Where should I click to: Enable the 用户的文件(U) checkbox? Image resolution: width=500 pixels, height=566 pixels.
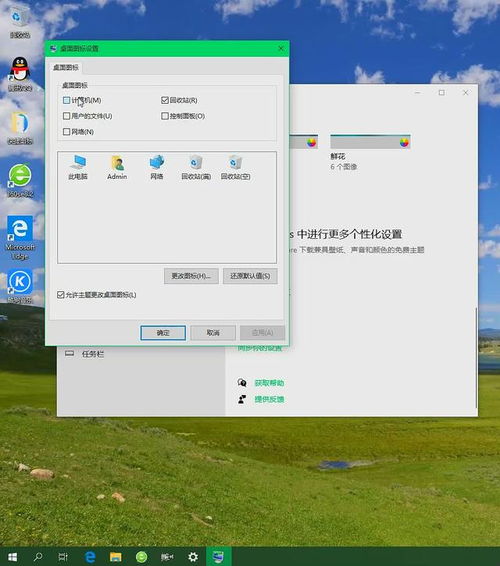66,116
